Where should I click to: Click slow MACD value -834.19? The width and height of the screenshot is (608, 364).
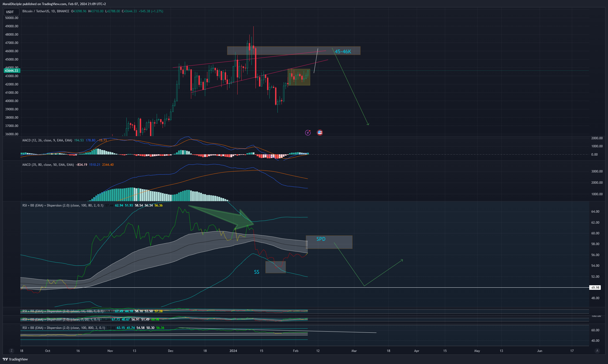(81, 165)
